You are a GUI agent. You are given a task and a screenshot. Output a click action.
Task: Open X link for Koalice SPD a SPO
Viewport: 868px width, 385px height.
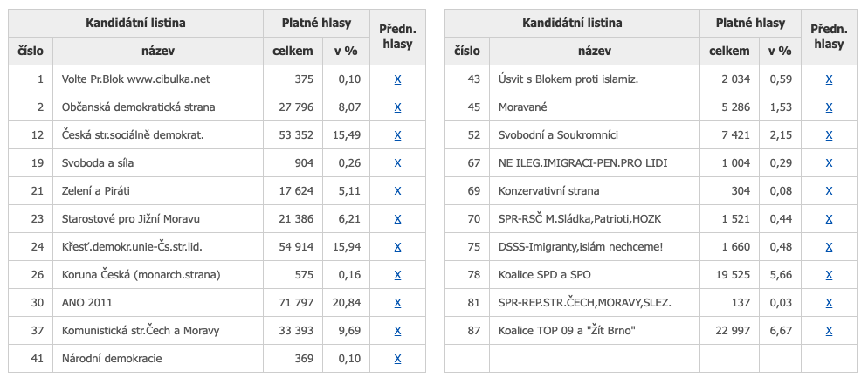829,275
